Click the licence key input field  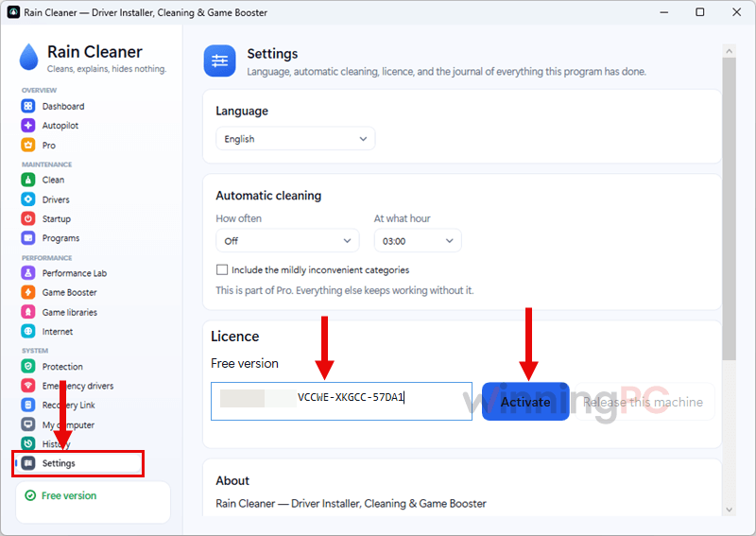pos(341,402)
